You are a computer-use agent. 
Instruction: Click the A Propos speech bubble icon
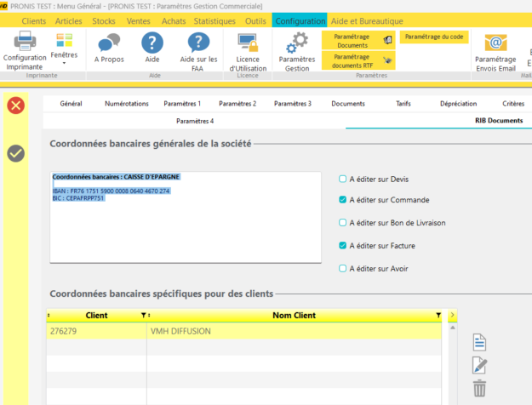(x=109, y=43)
